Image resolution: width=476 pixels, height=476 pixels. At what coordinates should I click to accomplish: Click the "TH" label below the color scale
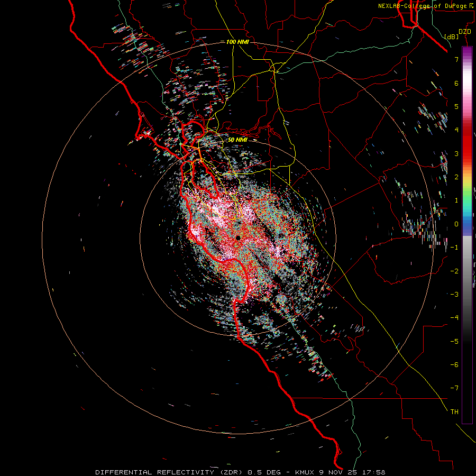pyautogui.click(x=454, y=412)
